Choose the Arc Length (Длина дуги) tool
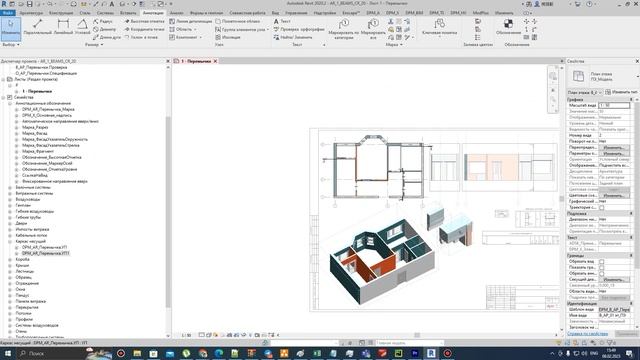640x360 pixels. tap(107, 37)
